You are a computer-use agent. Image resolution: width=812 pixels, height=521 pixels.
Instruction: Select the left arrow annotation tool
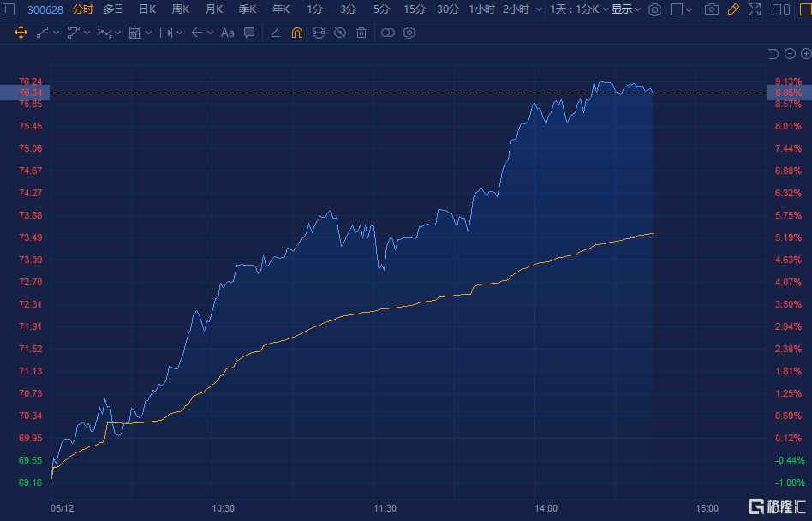tap(197, 33)
